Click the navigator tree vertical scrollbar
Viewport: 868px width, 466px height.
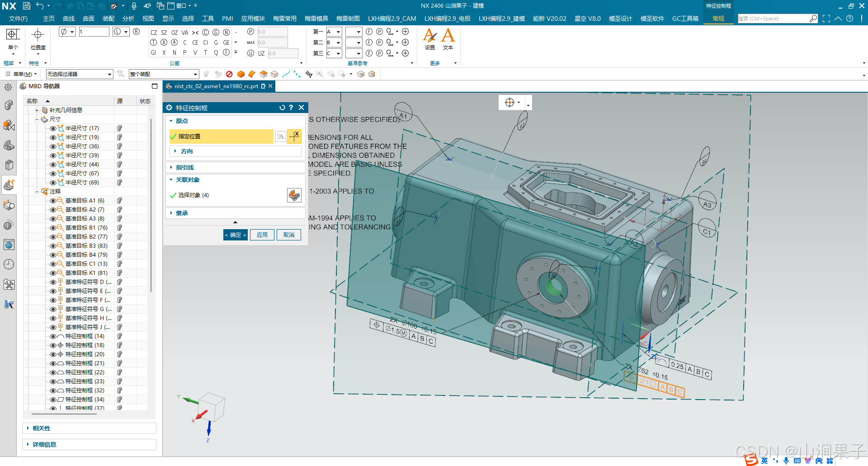[151, 206]
